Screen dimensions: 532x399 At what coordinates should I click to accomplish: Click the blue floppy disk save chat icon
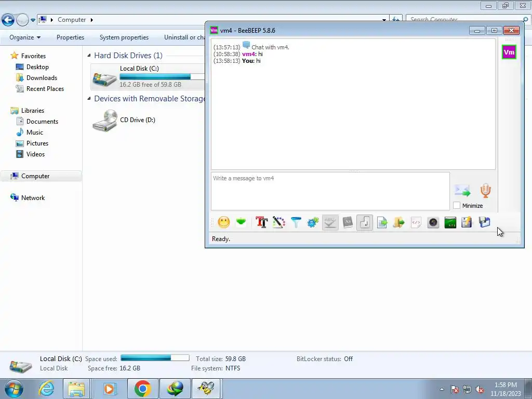click(485, 222)
